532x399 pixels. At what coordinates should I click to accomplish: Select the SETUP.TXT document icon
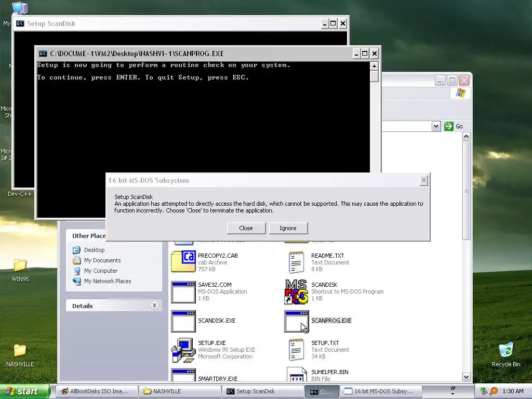click(x=296, y=350)
